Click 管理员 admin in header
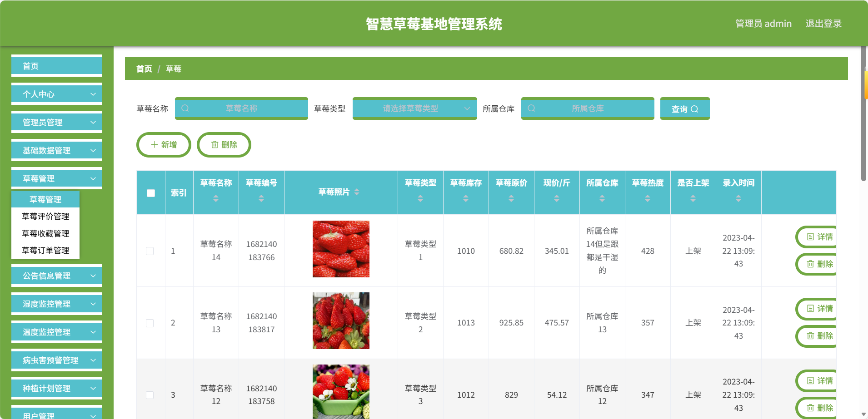Screen dimensions: 868x419 763,24
